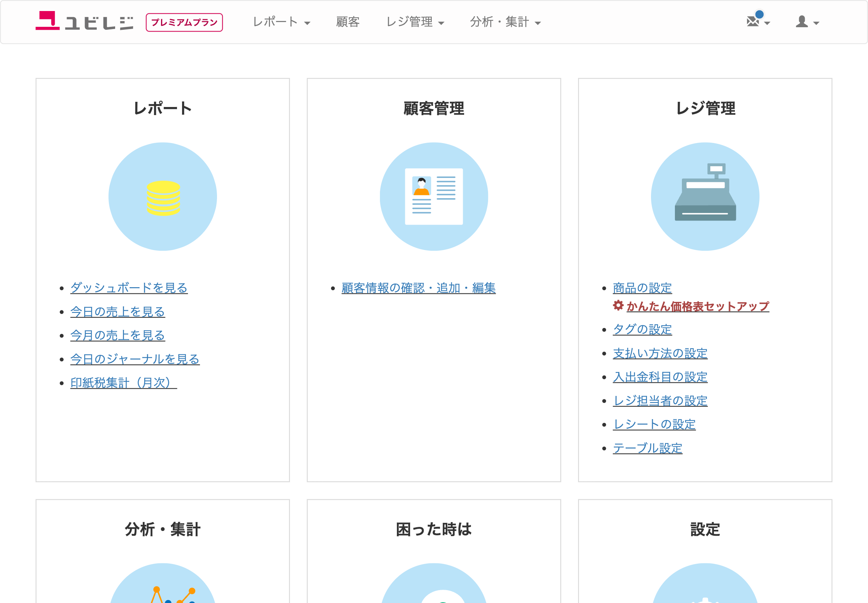Click the customer ID card icon
The width and height of the screenshot is (868, 603).
(434, 197)
